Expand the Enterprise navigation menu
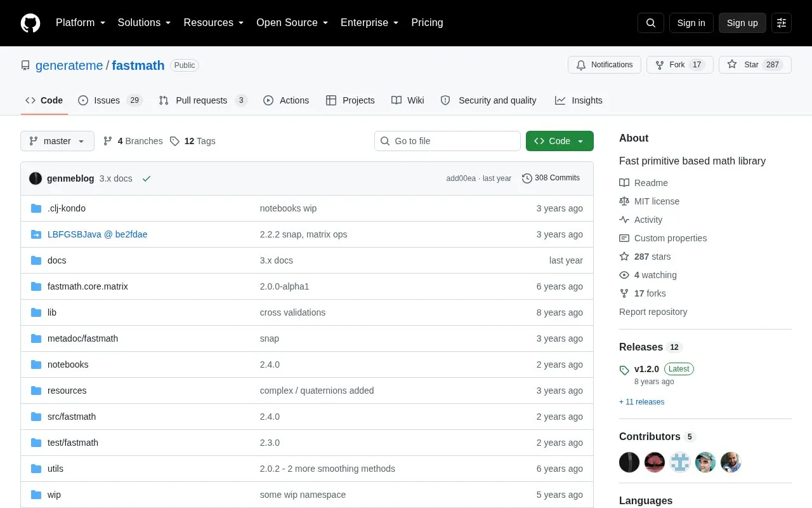Image resolution: width=812 pixels, height=508 pixels. coord(370,23)
